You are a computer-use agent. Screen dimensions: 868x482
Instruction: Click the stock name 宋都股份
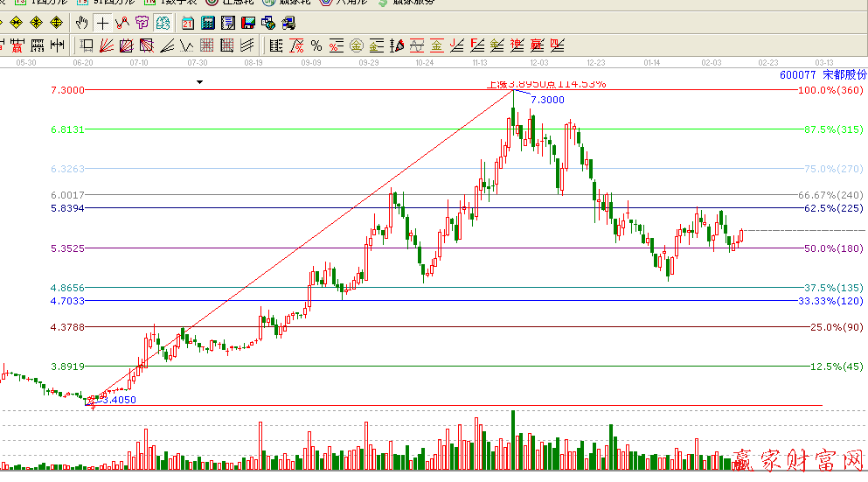click(844, 75)
